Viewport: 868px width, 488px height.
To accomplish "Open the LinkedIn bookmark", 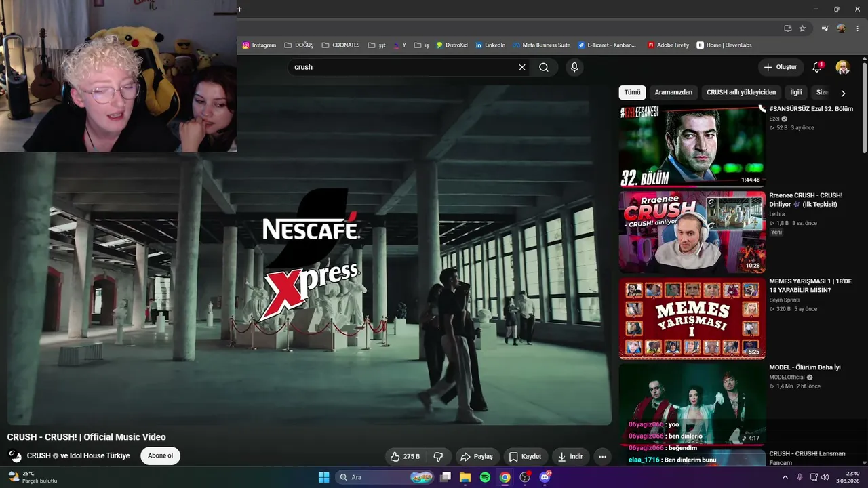I will (490, 45).
